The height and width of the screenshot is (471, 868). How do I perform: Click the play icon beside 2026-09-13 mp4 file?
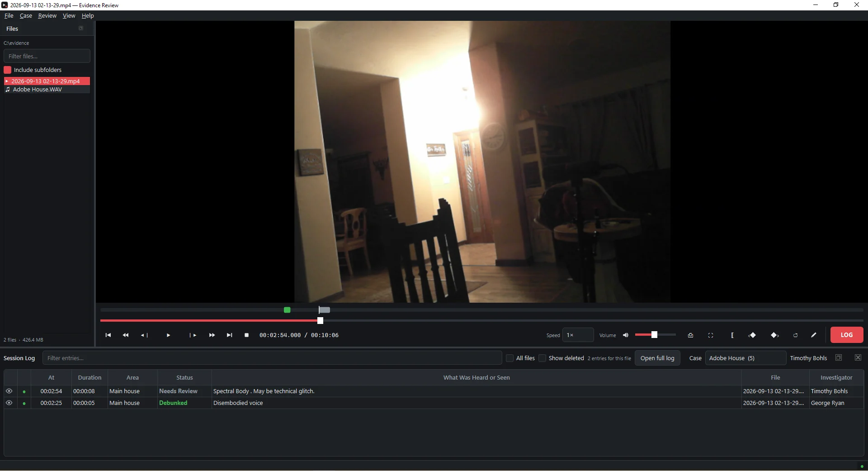point(7,81)
